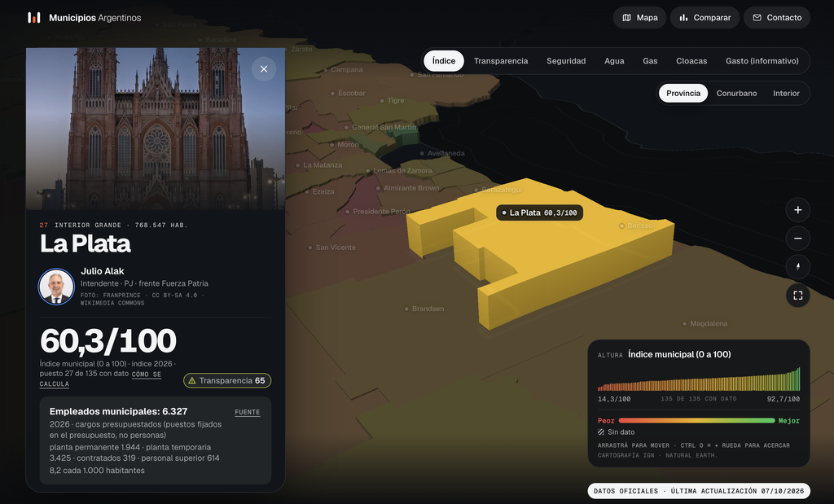This screenshot has height=504, width=834.
Task: Open the FUENTE link for employees
Action: (248, 412)
